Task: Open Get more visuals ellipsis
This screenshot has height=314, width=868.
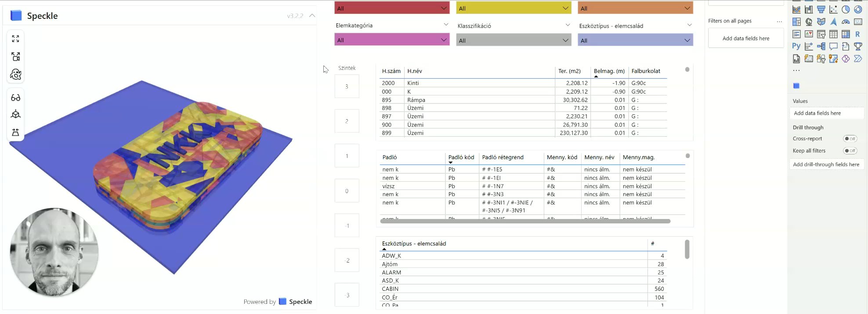Action: tap(796, 70)
